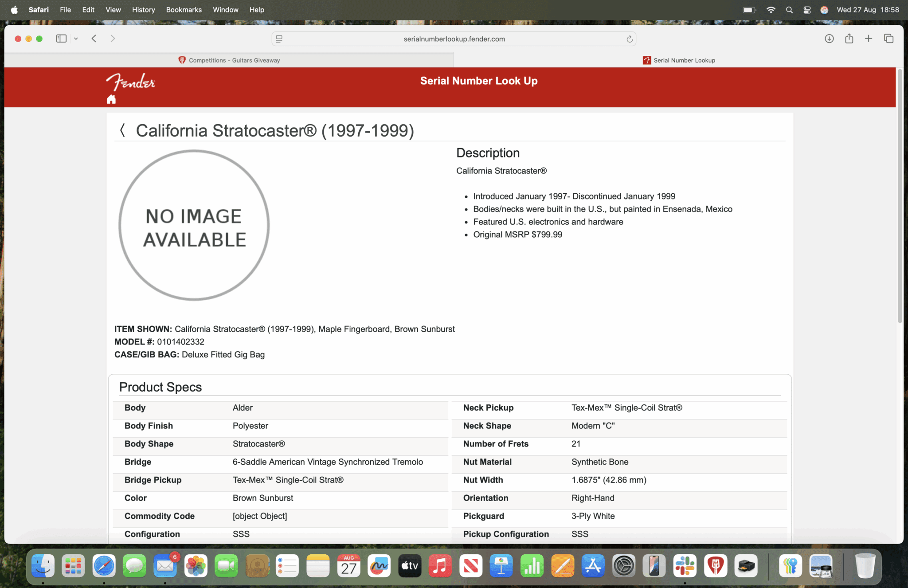This screenshot has width=908, height=588.
Task: Toggle Safari sidebar button
Action: pyautogui.click(x=61, y=39)
